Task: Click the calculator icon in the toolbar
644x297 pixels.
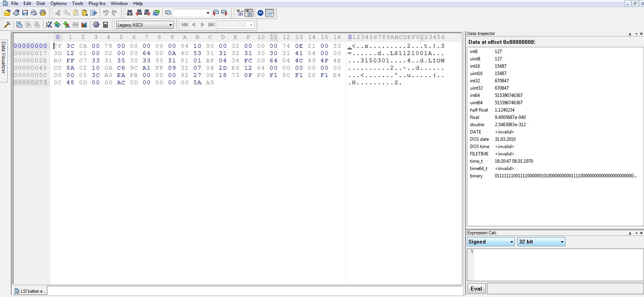Action: (105, 25)
